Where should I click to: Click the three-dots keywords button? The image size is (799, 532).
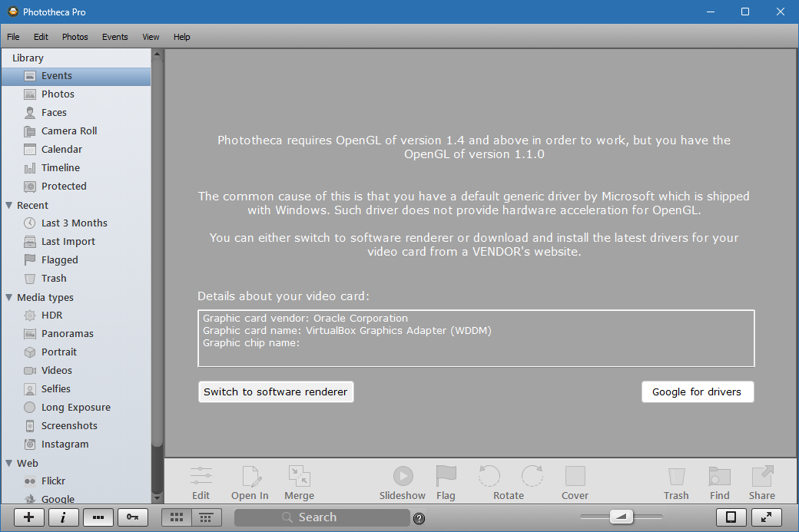(x=98, y=517)
